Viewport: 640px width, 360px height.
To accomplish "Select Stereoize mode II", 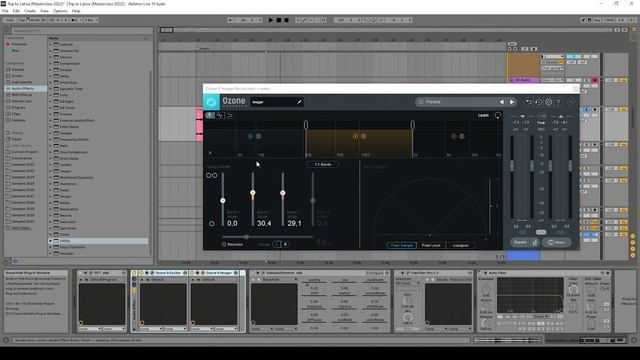I will [x=285, y=244].
